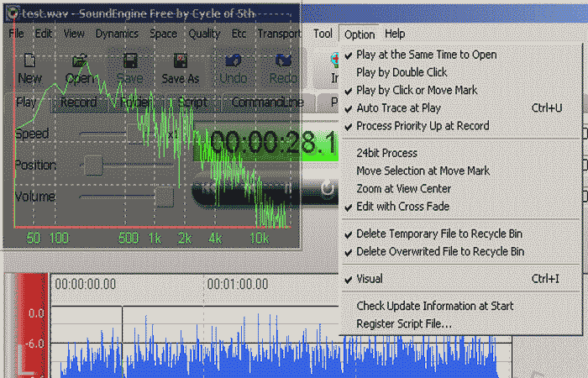Open the Quality menu
The image size is (588, 378).
pyautogui.click(x=204, y=34)
